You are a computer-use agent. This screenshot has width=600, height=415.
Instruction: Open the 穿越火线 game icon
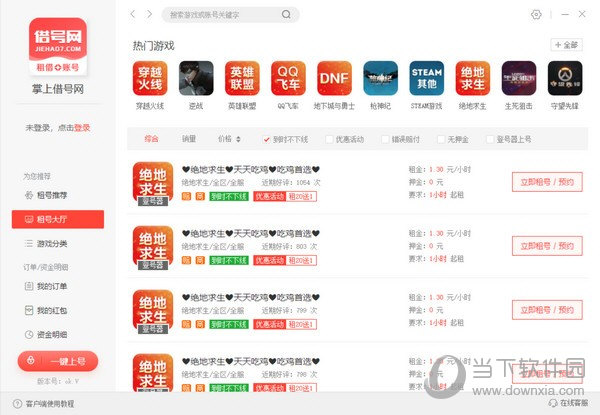150,78
